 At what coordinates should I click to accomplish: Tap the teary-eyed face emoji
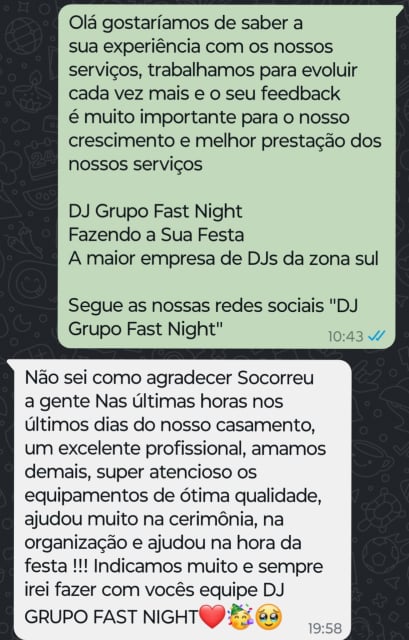269,617
